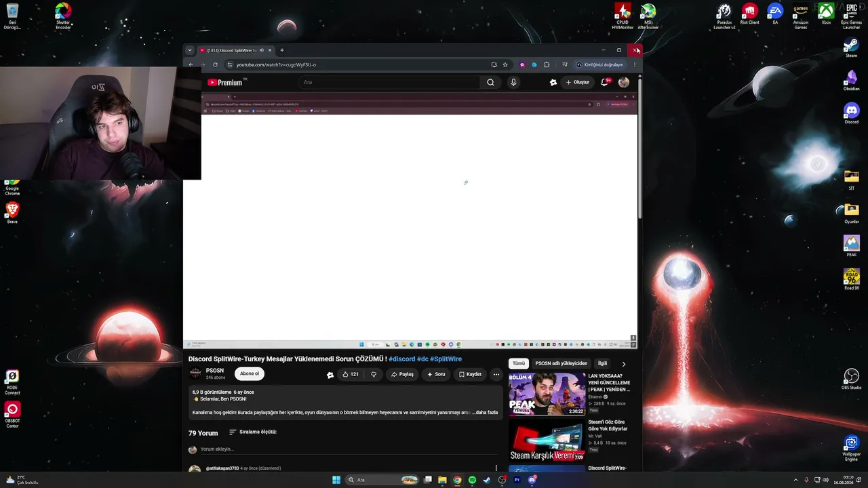Open the PSOSN channel name

[215, 371]
